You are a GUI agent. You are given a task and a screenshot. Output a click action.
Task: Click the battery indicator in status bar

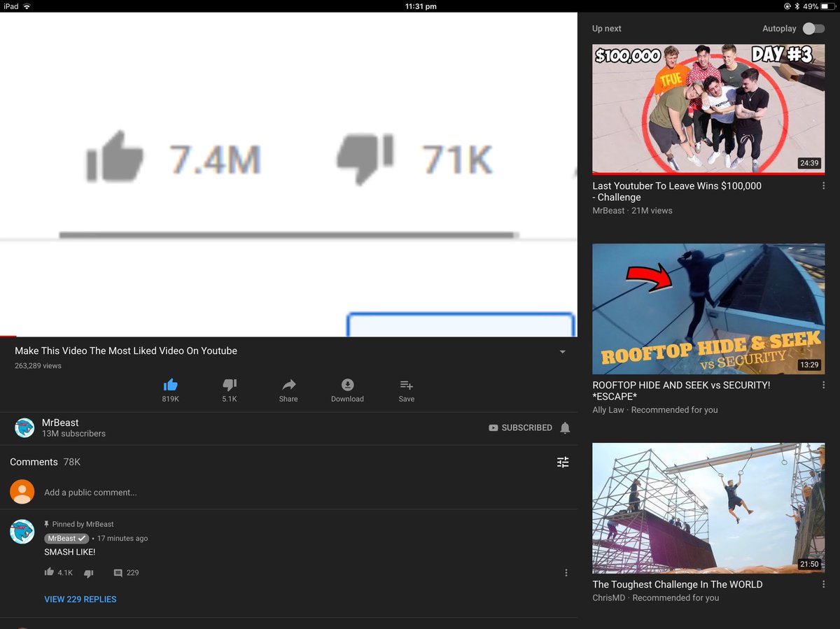point(829,6)
